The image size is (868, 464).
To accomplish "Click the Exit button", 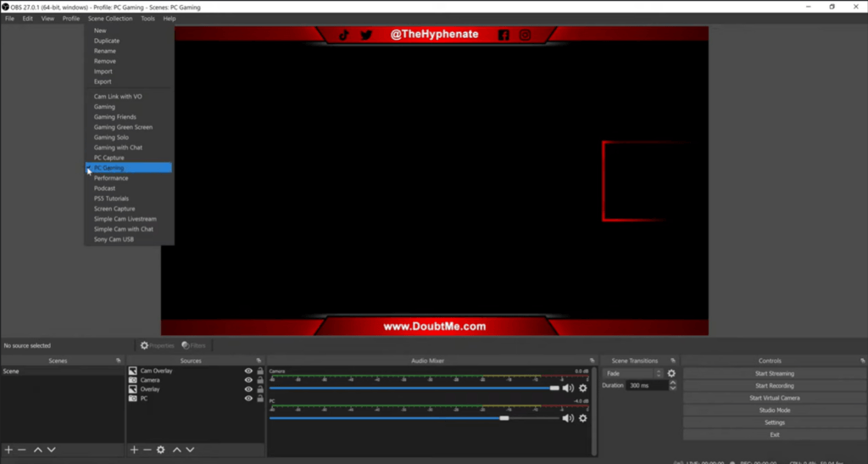I will (775, 434).
